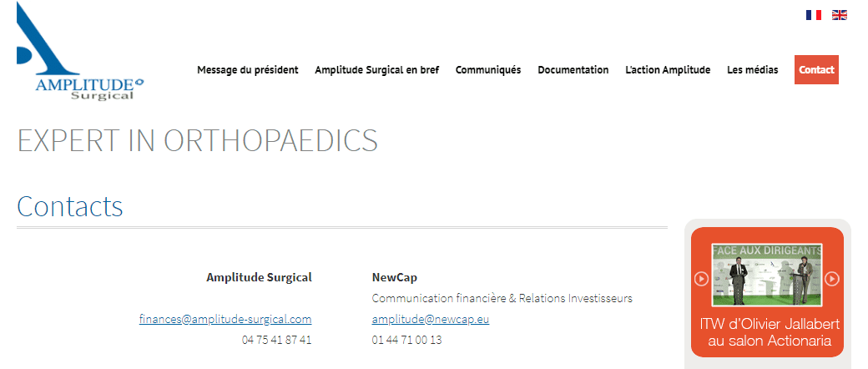
Task: Open the Documentation menu item
Action: coord(573,70)
